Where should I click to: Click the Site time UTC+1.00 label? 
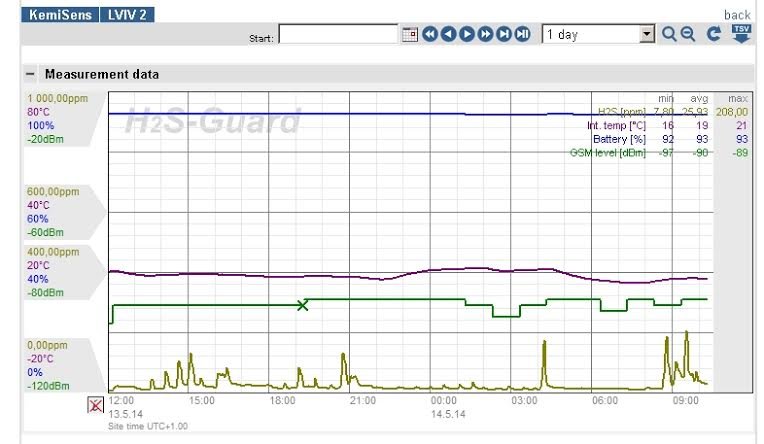[148, 426]
